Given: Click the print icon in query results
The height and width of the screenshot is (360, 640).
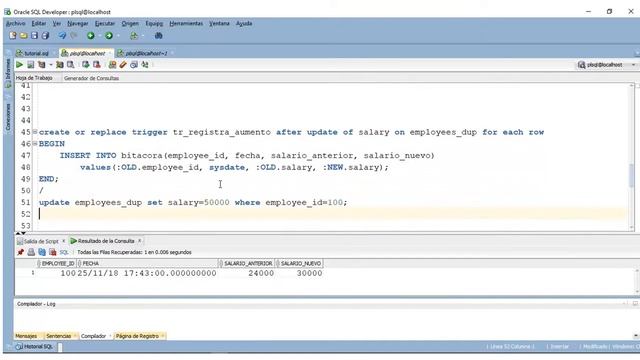Looking at the screenshot, I should (31, 253).
